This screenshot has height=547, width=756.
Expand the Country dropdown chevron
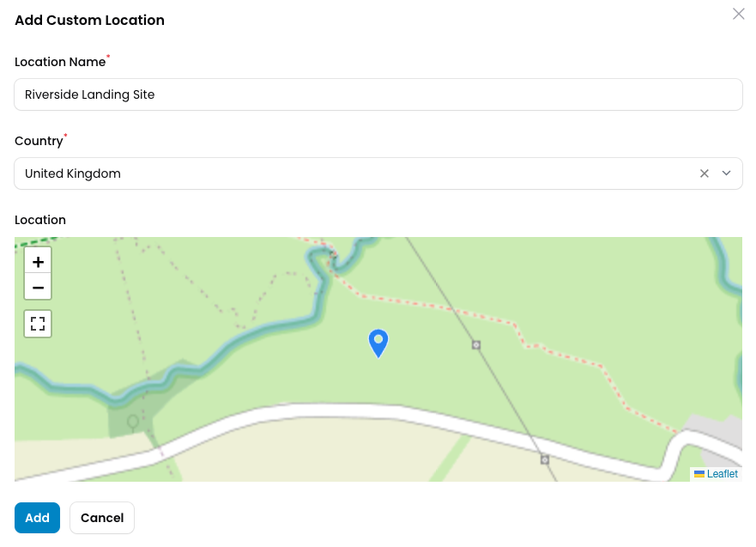click(x=727, y=173)
